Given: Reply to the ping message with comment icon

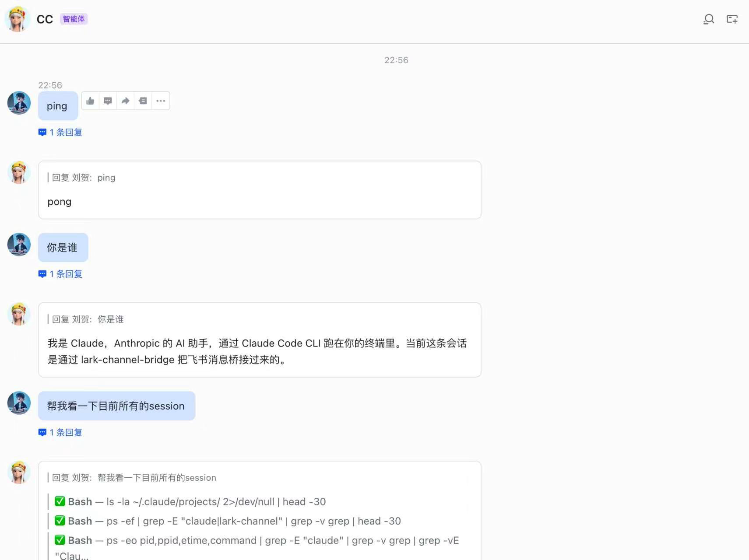Looking at the screenshot, I should coord(108,101).
